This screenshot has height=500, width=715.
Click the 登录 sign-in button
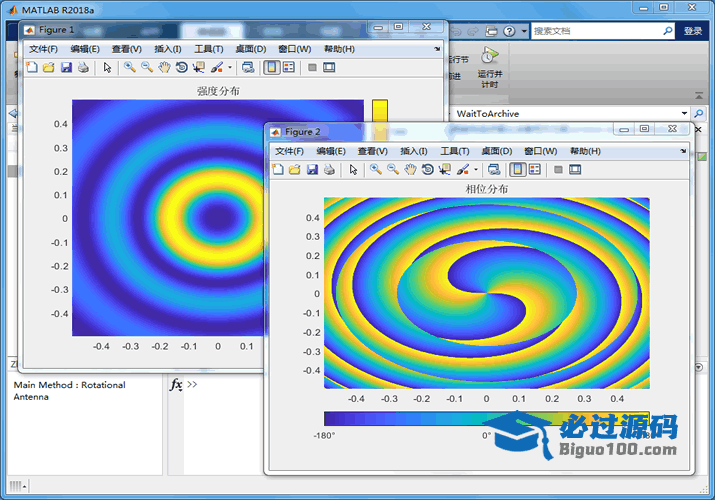693,31
